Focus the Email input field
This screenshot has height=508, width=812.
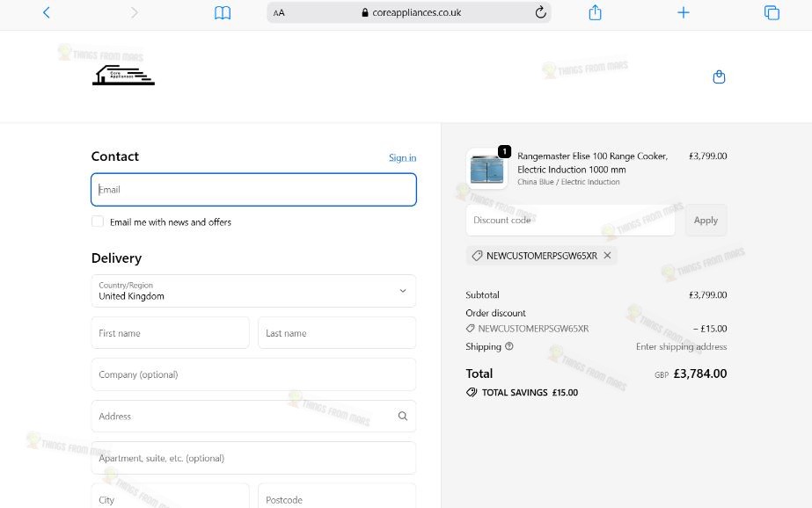click(253, 190)
